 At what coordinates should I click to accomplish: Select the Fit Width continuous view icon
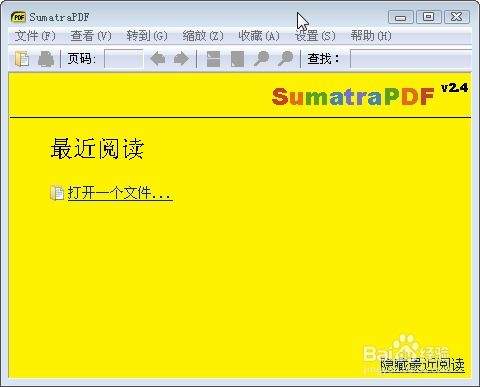[213, 59]
